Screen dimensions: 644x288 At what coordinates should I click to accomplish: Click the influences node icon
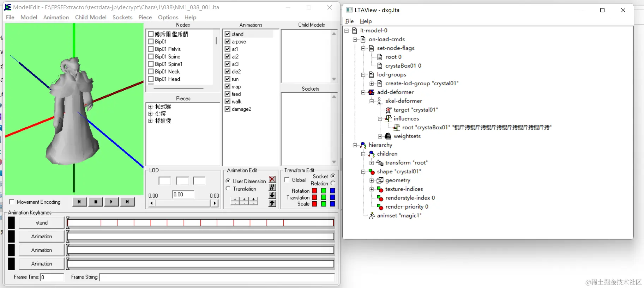(x=388, y=119)
